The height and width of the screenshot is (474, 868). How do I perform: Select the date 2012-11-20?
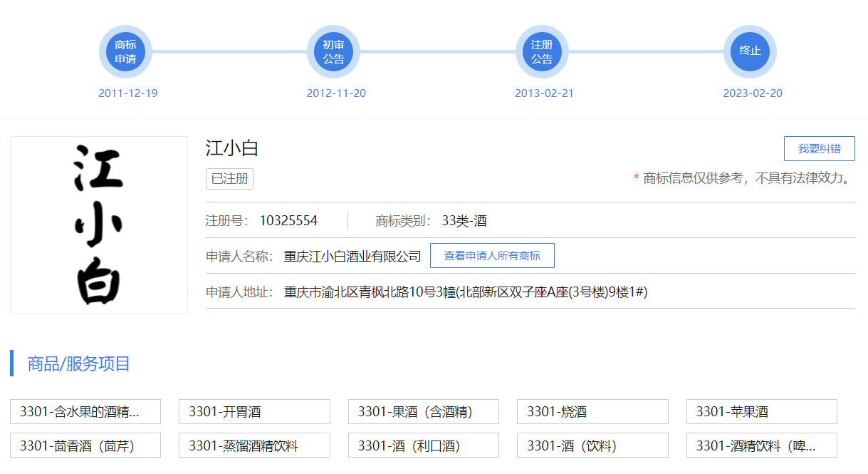[x=336, y=93]
